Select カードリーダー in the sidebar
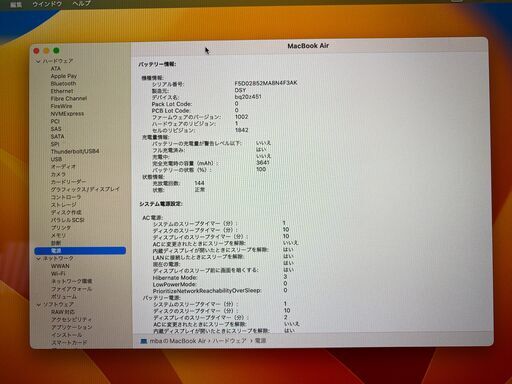Image resolution: width=512 pixels, height=384 pixels. pyautogui.click(x=68, y=182)
